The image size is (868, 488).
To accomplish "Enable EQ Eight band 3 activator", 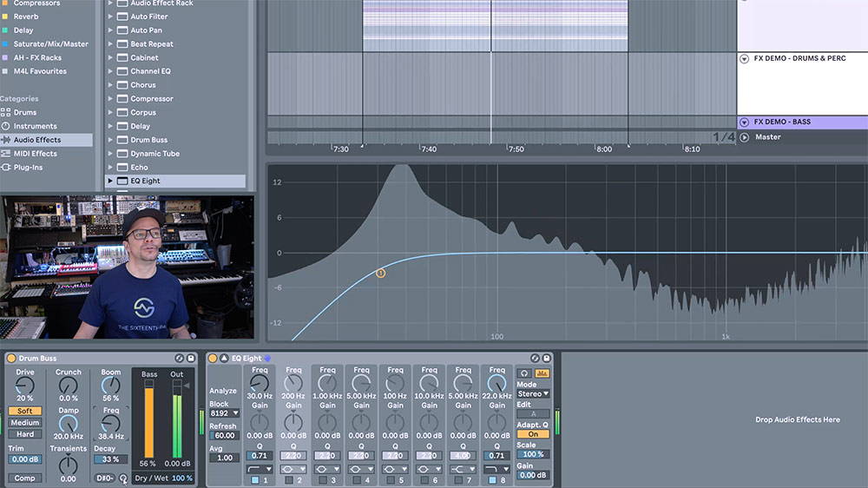I will pyautogui.click(x=323, y=480).
